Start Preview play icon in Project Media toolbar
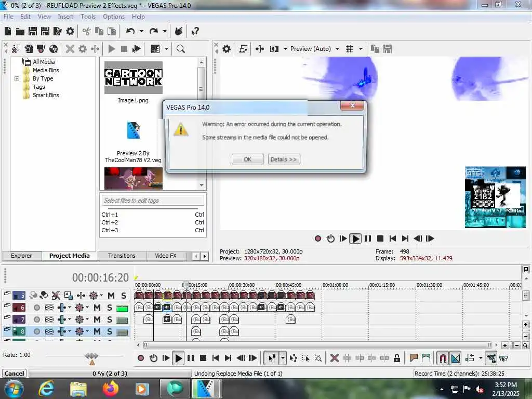 click(111, 49)
